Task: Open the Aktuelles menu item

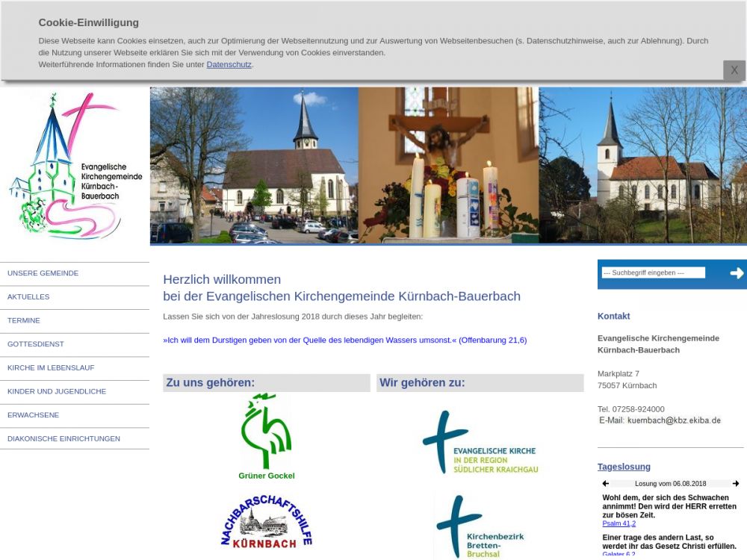Action: (28, 297)
